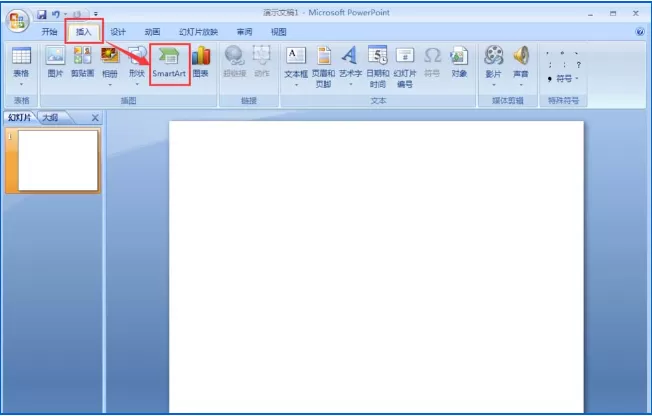This screenshot has height=416, width=652.
Task: Insert Date and Time (日期和时间)
Action: click(378, 67)
